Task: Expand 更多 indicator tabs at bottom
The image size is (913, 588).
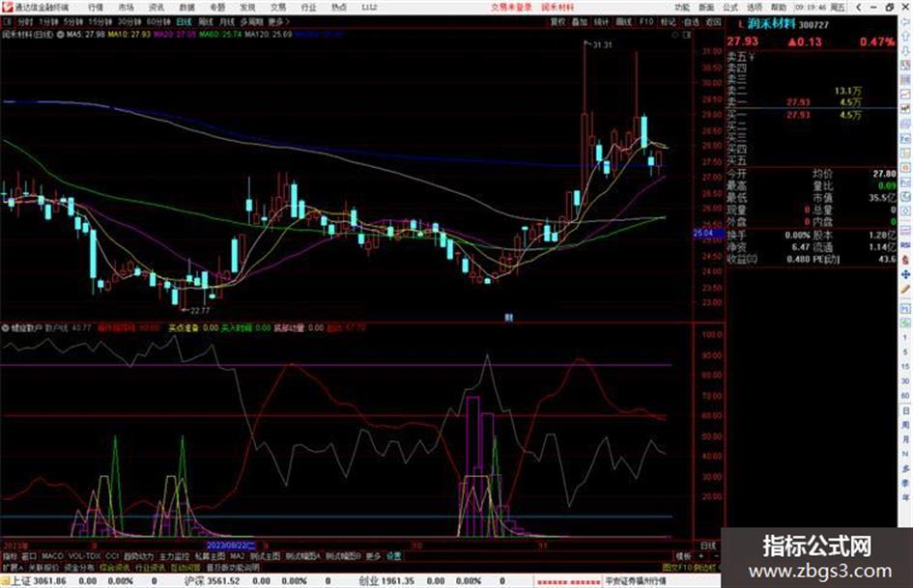Action: click(x=373, y=556)
